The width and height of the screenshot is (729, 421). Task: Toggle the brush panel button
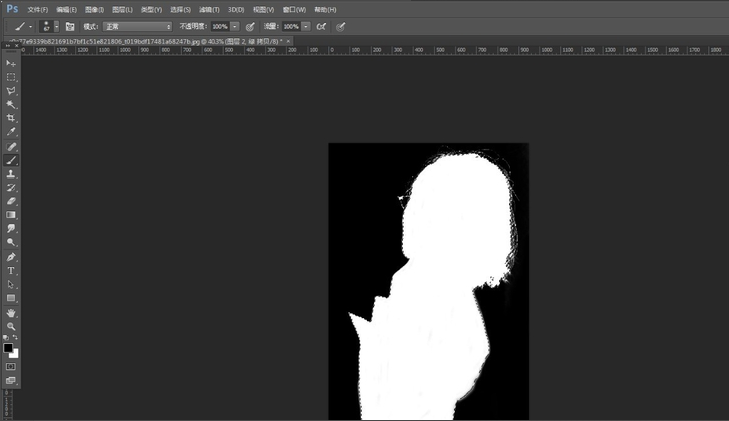click(x=70, y=27)
